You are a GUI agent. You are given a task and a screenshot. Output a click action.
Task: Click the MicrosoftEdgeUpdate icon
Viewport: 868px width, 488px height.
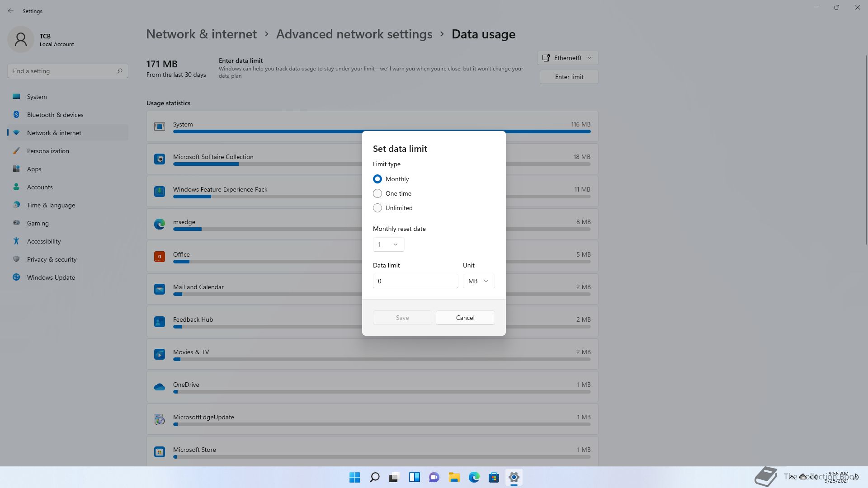coord(160,419)
